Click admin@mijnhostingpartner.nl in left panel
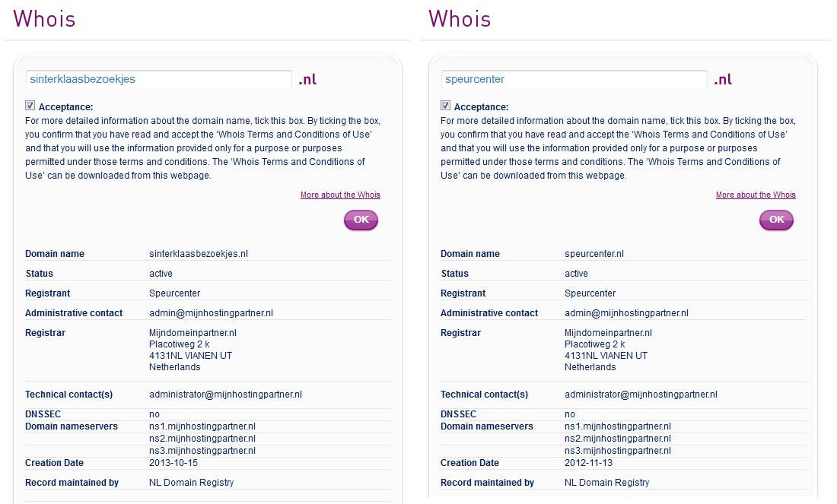The image size is (837, 504). [x=211, y=313]
